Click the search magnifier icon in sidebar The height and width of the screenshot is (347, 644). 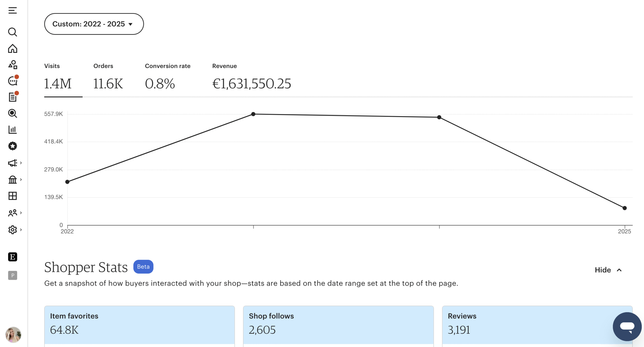click(x=12, y=32)
